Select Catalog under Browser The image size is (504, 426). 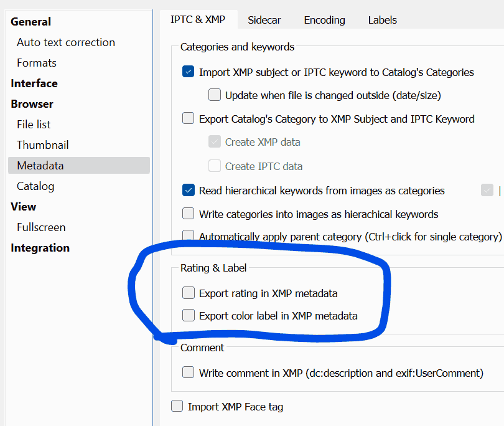tap(35, 186)
